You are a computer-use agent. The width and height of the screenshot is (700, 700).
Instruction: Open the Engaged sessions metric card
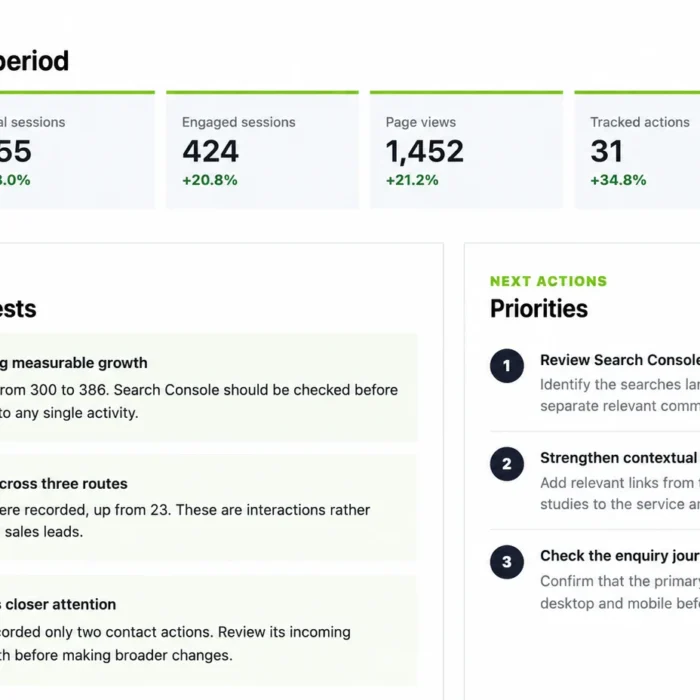click(x=262, y=150)
